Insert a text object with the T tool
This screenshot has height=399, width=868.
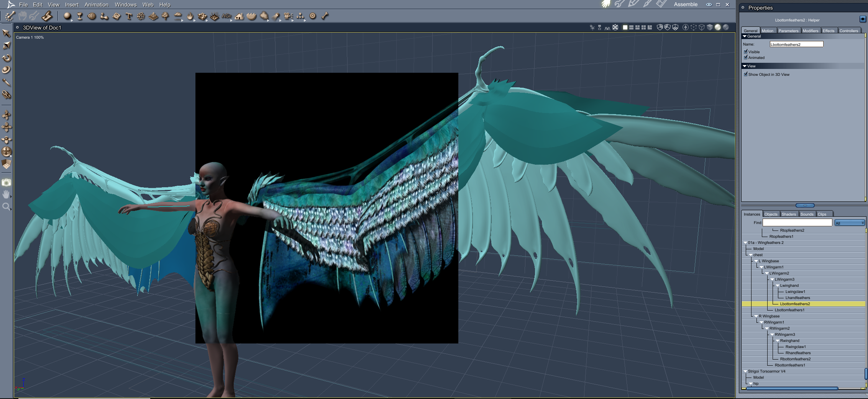click(x=129, y=16)
